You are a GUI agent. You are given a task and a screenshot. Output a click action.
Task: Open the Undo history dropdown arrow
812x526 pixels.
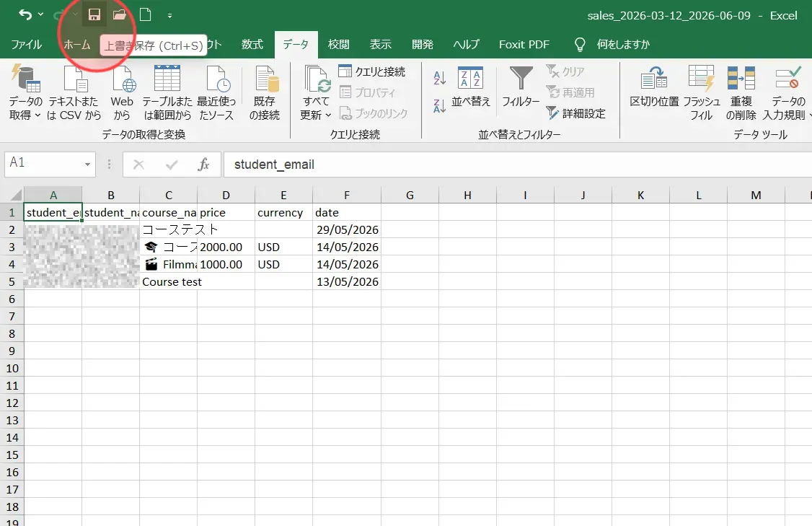[41, 14]
